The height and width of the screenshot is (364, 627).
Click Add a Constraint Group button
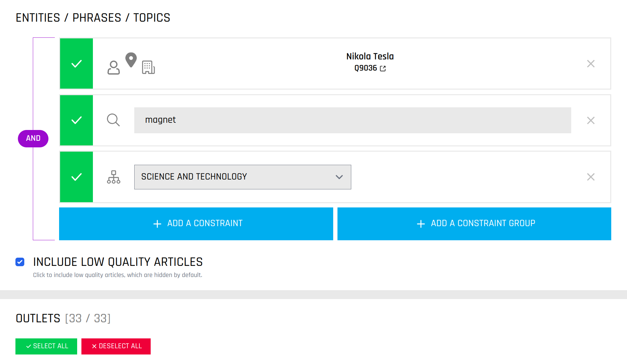tap(474, 224)
